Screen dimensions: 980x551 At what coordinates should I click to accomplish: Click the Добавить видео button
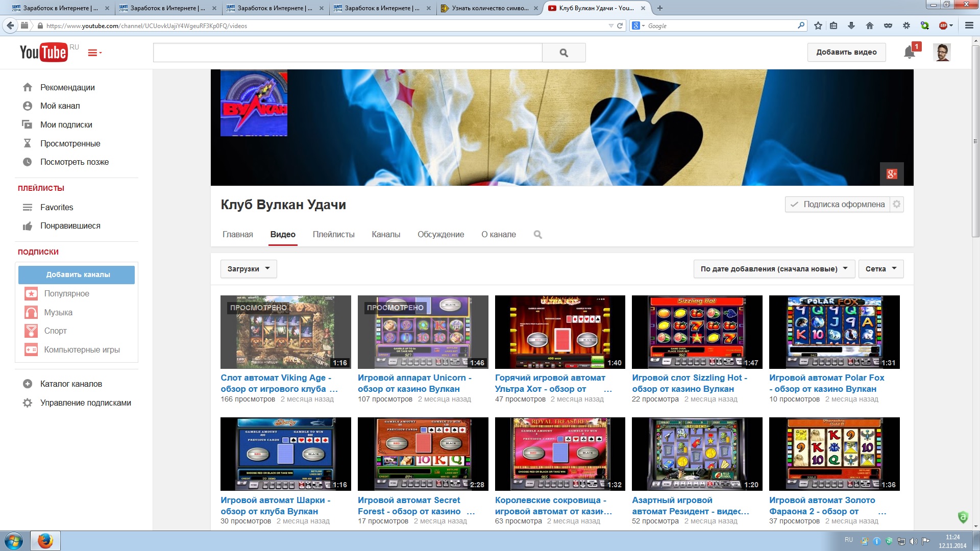[846, 52]
